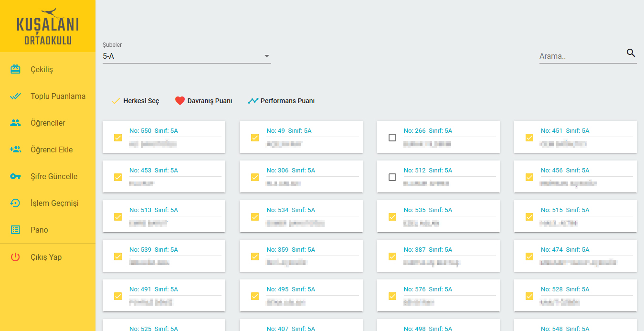644x331 pixels.
Task: Click the 'No: 498 Sınıf: 5A' text
Action: click(428, 329)
